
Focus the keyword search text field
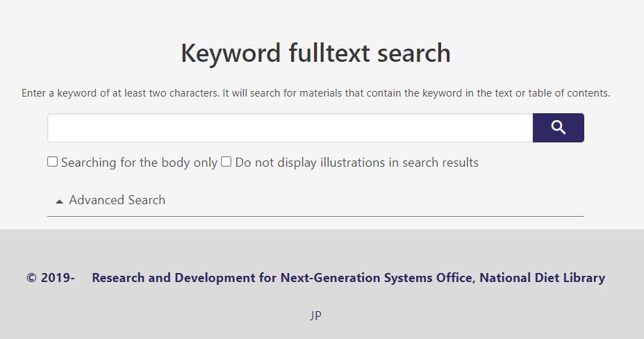290,128
